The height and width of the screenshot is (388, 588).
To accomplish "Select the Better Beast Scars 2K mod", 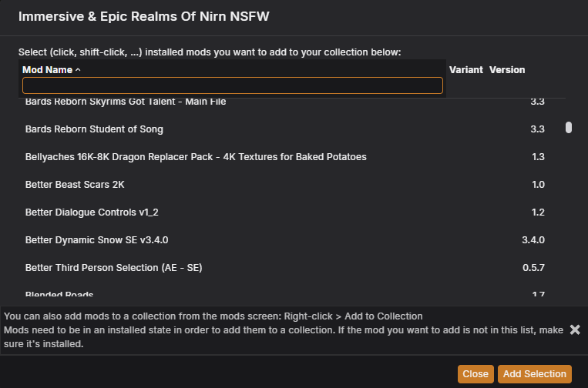I will click(x=75, y=185).
